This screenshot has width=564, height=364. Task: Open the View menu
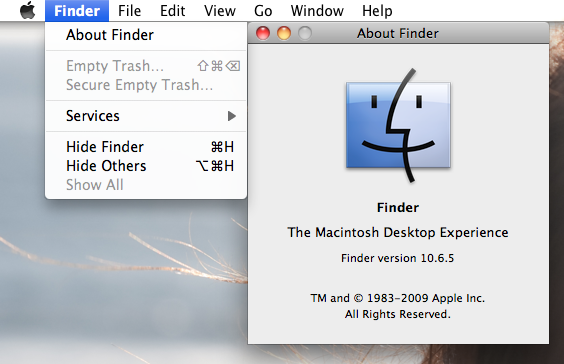tap(220, 11)
